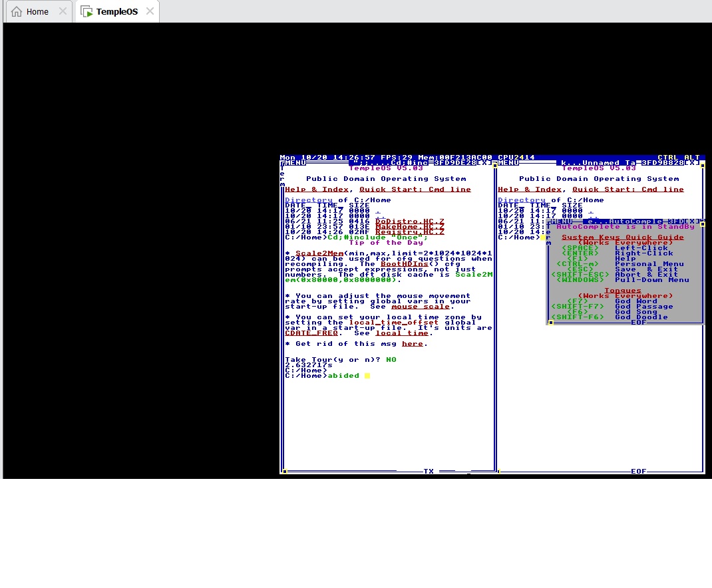Image resolution: width=712 pixels, height=588 pixels.
Task: Click the VM play icon on TempleOS tab
Action: click(87, 11)
